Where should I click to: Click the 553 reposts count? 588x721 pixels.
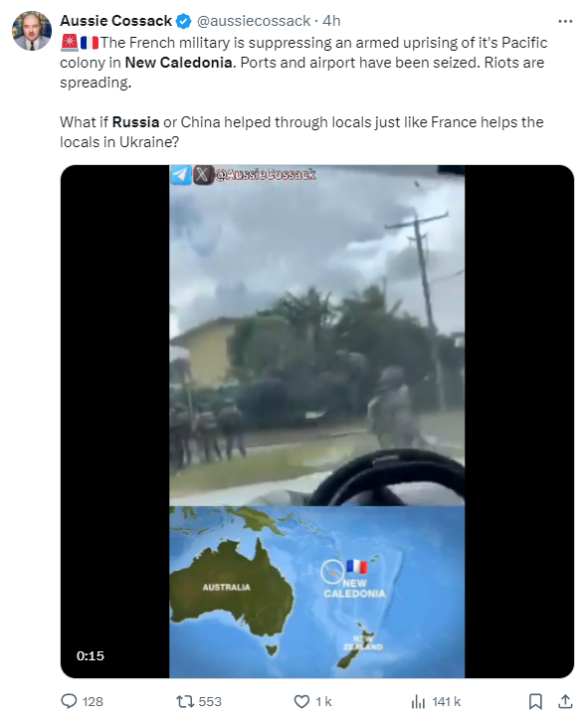[210, 702]
